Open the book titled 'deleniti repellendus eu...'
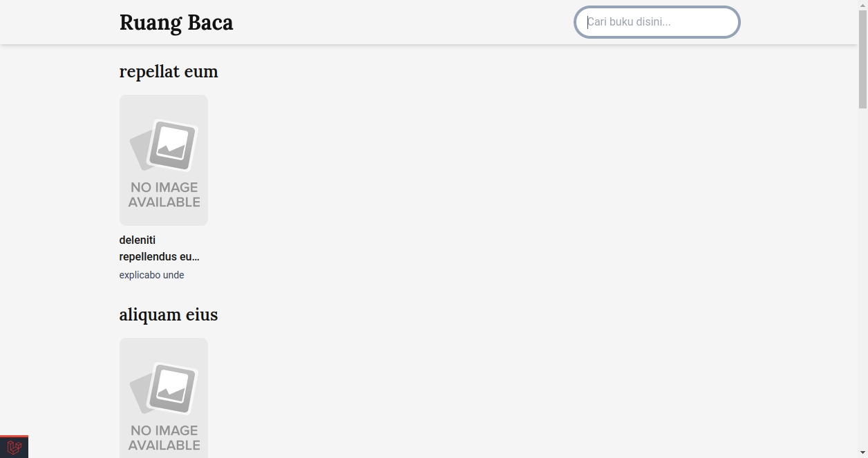868x458 pixels. tap(160, 249)
